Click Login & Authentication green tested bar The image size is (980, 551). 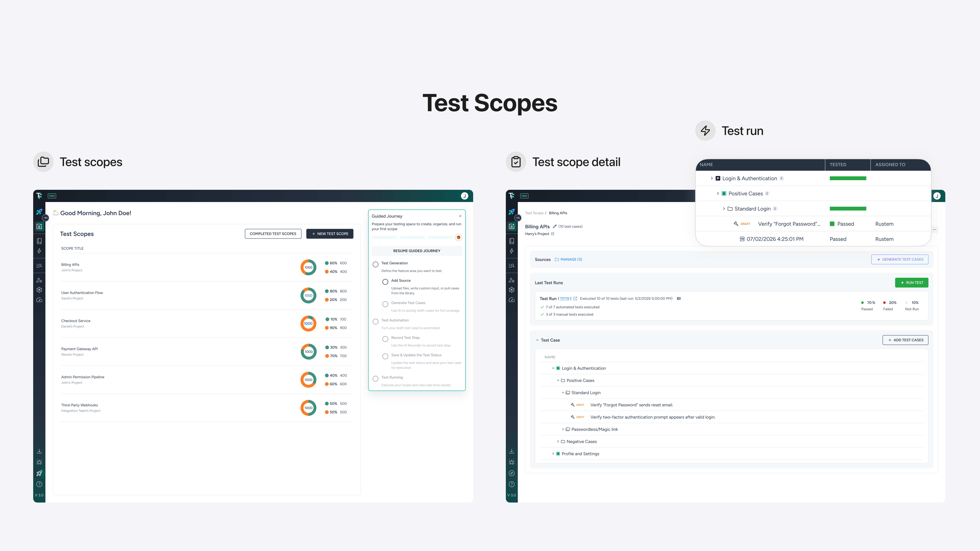pyautogui.click(x=848, y=178)
